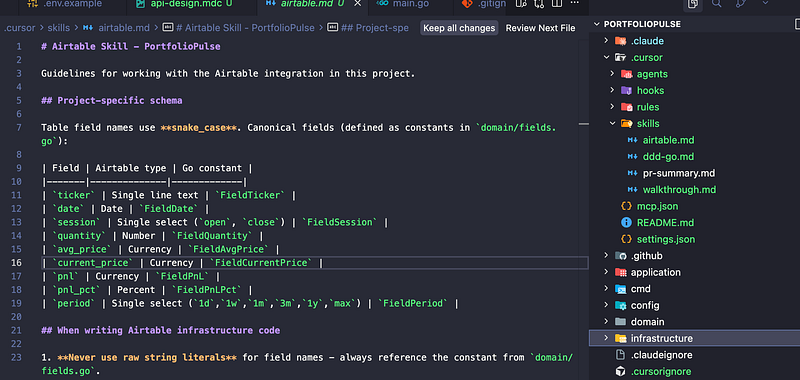Open mcp.json file in explorer
The width and height of the screenshot is (800, 380).
[x=657, y=206]
